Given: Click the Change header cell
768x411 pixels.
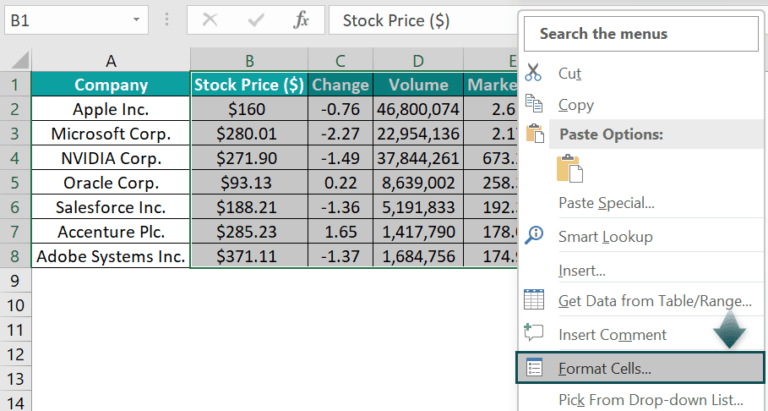Looking at the screenshot, I should pos(340,85).
